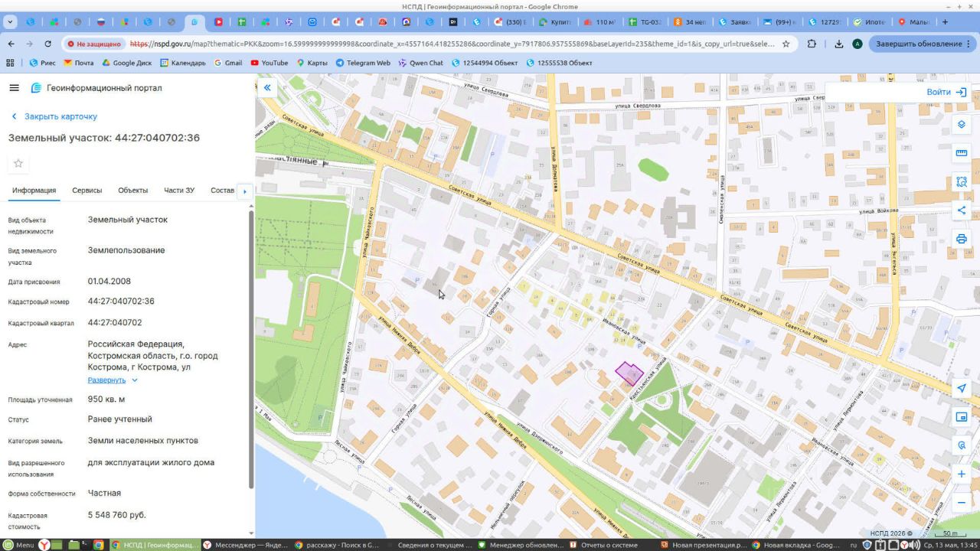Zoom out with the map minus button
980x551 pixels.
point(962,503)
